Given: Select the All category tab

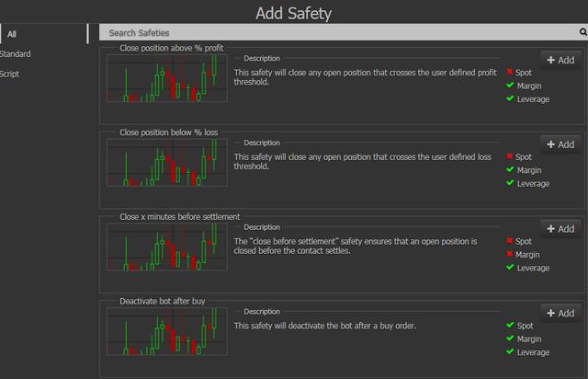Looking at the screenshot, I should tap(13, 34).
